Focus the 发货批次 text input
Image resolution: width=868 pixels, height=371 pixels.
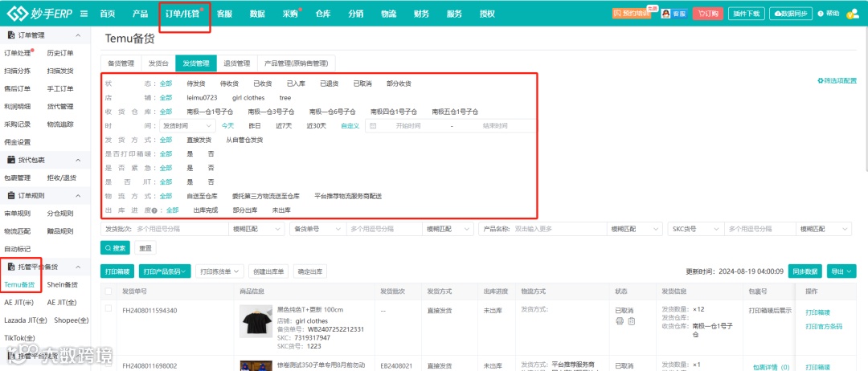click(182, 229)
